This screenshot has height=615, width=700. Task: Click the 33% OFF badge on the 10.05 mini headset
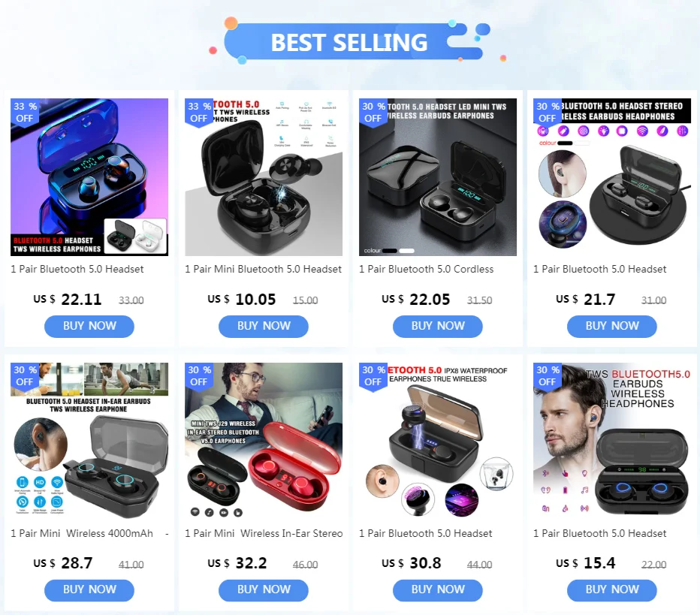(199, 113)
